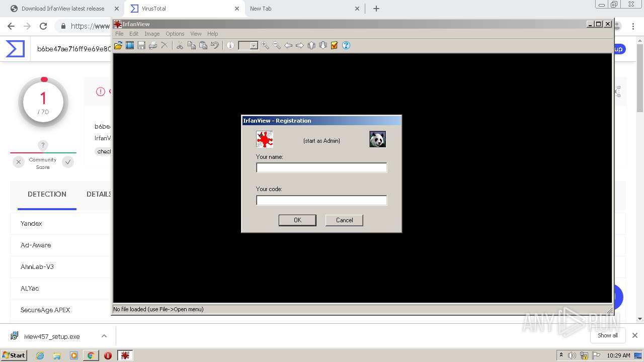This screenshot has height=362, width=644.
Task: Click the VirusTotal sigma logo
Action: coord(15,49)
